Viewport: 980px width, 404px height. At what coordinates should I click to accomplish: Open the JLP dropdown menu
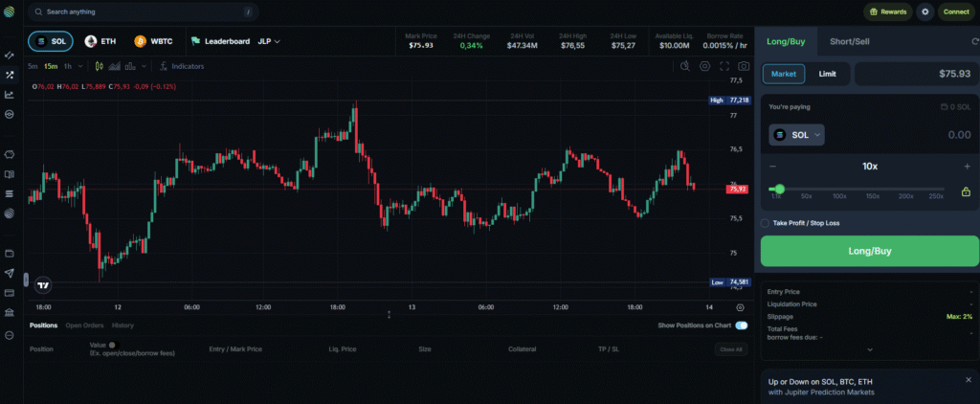[x=269, y=41]
